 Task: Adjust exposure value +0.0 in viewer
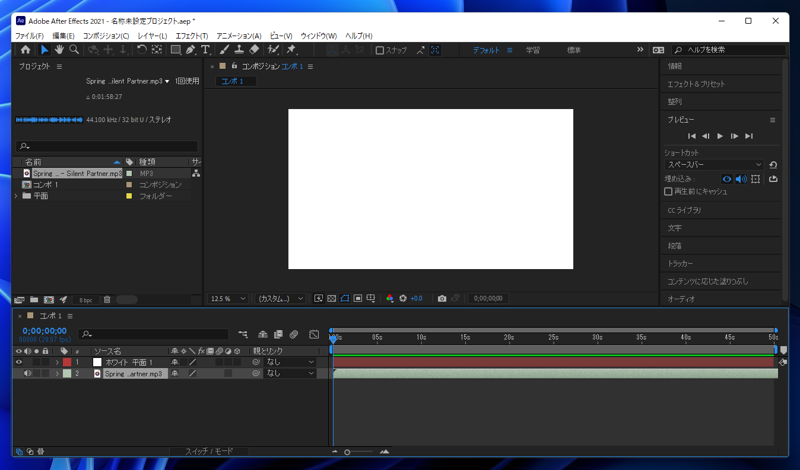tap(416, 299)
